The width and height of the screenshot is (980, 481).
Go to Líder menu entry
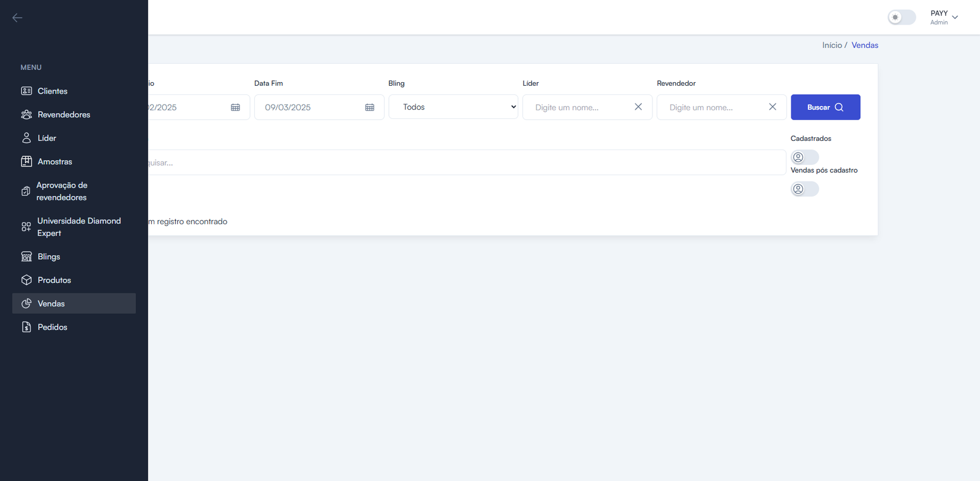pos(74,138)
